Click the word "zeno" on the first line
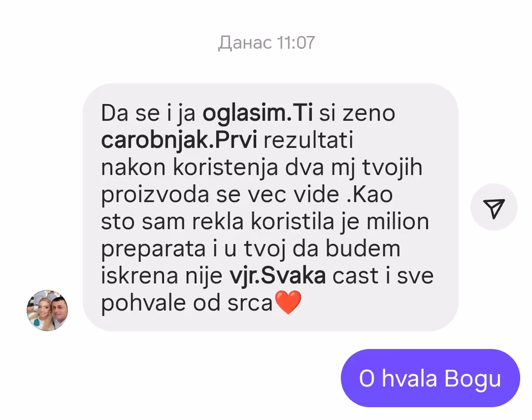This screenshot has height=420, width=532. [369, 113]
